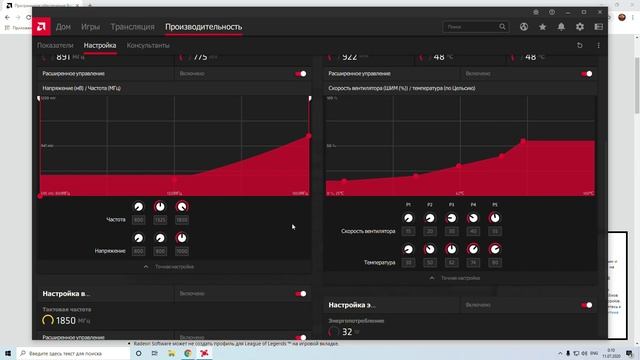Click the volume icon in system tray
The width and height of the screenshot is (640, 360).
click(584, 353)
